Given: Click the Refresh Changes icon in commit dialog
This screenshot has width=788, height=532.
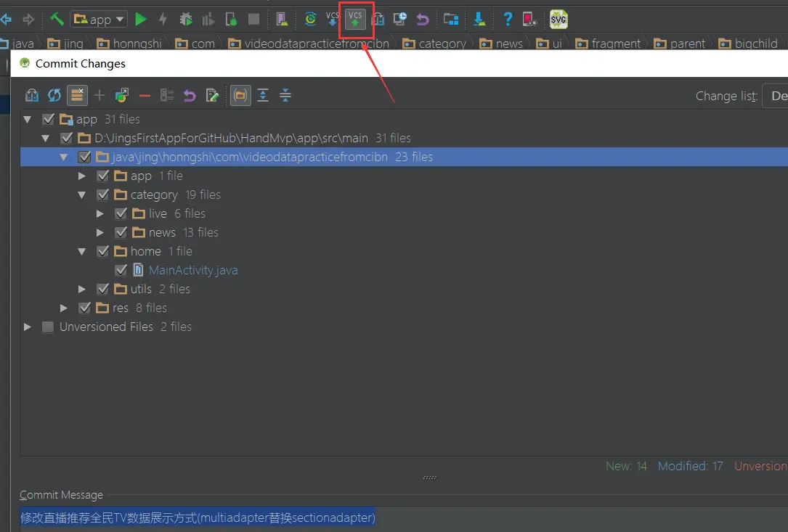Looking at the screenshot, I should click(x=53, y=95).
